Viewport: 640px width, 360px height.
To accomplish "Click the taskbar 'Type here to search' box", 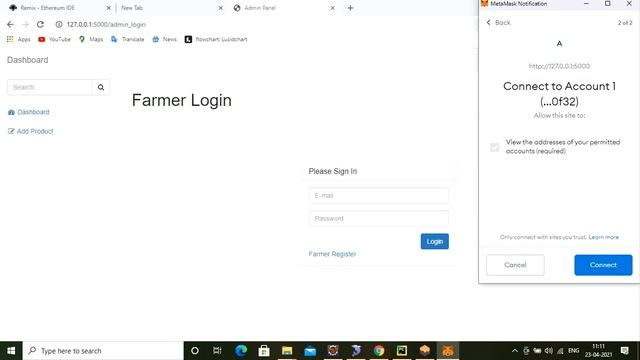I will tap(103, 351).
